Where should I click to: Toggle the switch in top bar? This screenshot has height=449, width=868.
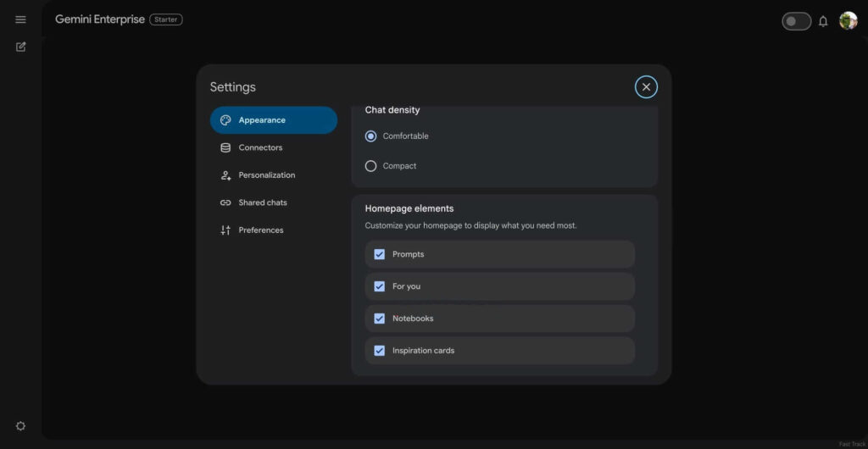796,21
